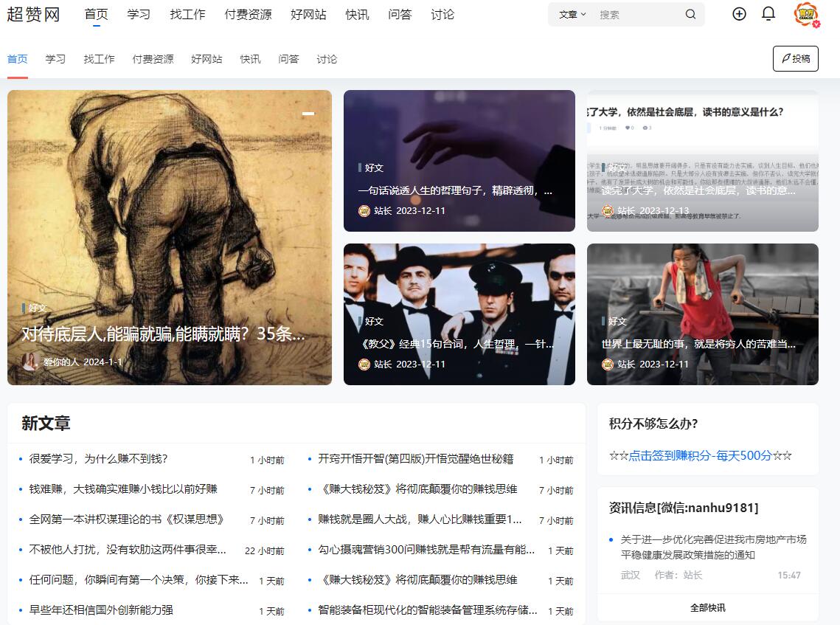
Task: Switch to the 讨论 sub-tab
Action: coord(327,59)
